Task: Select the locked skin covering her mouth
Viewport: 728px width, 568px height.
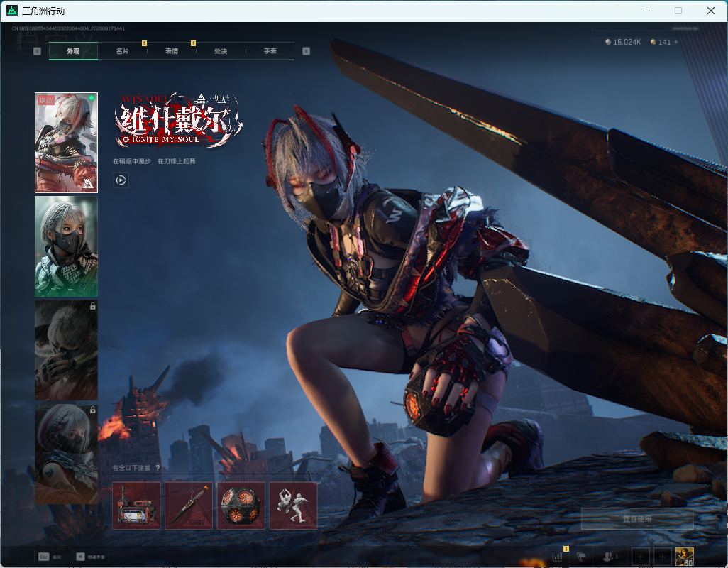Action: [x=67, y=350]
